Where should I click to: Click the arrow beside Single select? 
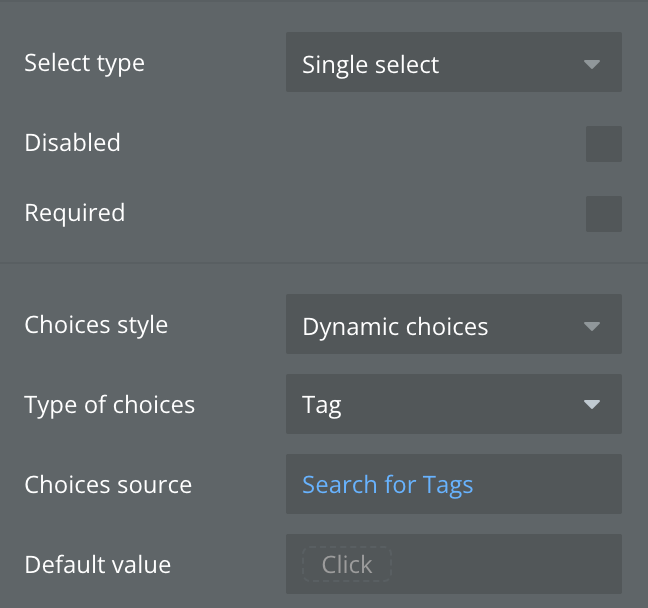[592, 64]
